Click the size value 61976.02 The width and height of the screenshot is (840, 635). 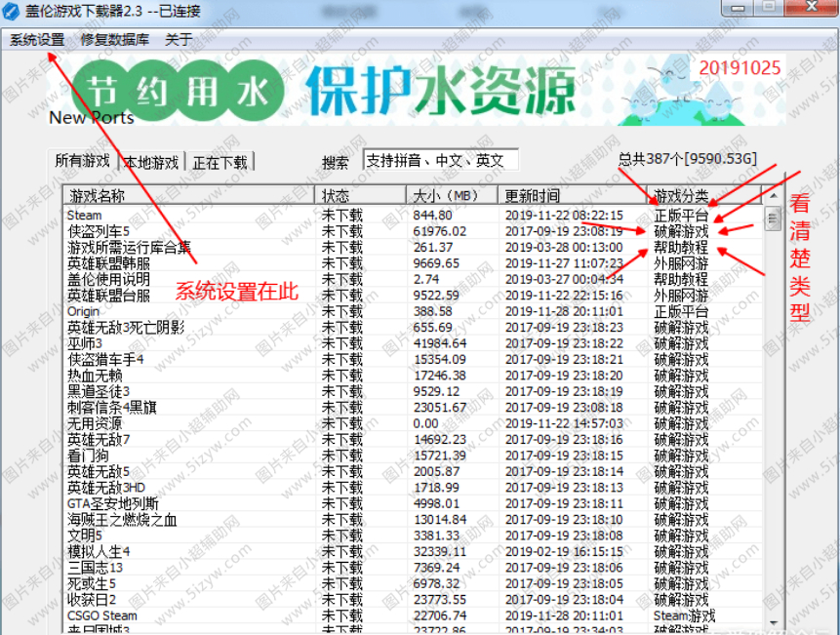click(440, 231)
